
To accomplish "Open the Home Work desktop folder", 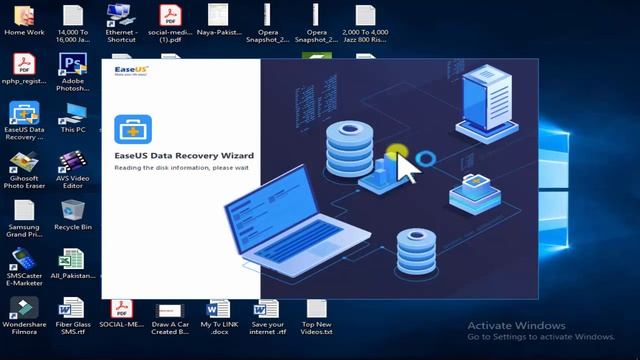I will pos(24,20).
